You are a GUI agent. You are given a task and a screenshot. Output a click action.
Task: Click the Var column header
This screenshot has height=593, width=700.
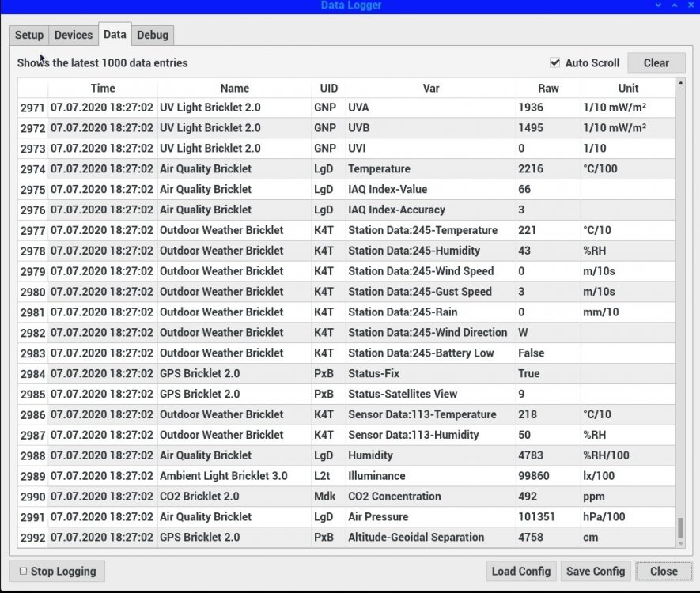(x=430, y=88)
